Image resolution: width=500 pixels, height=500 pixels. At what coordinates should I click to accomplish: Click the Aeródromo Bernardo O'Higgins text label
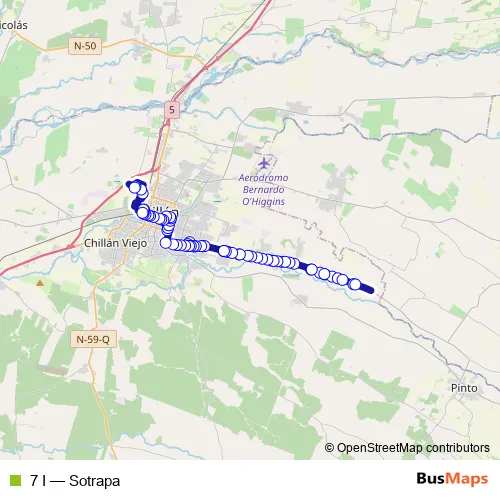click(x=263, y=190)
